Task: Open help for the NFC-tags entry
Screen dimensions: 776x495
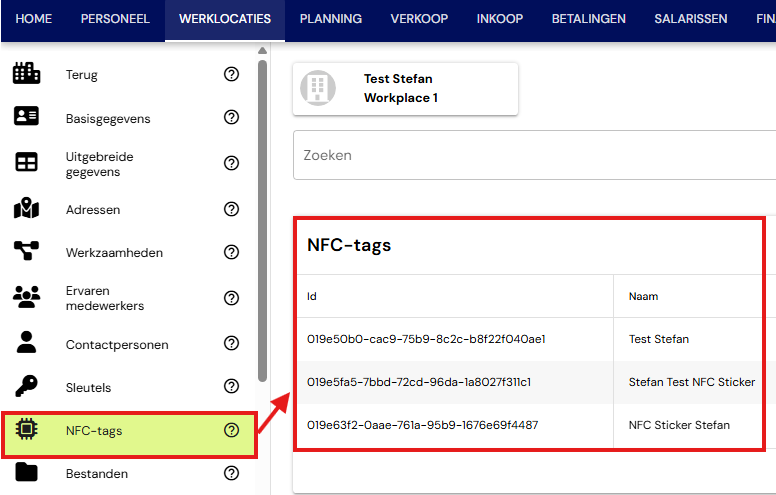Action: (231, 430)
